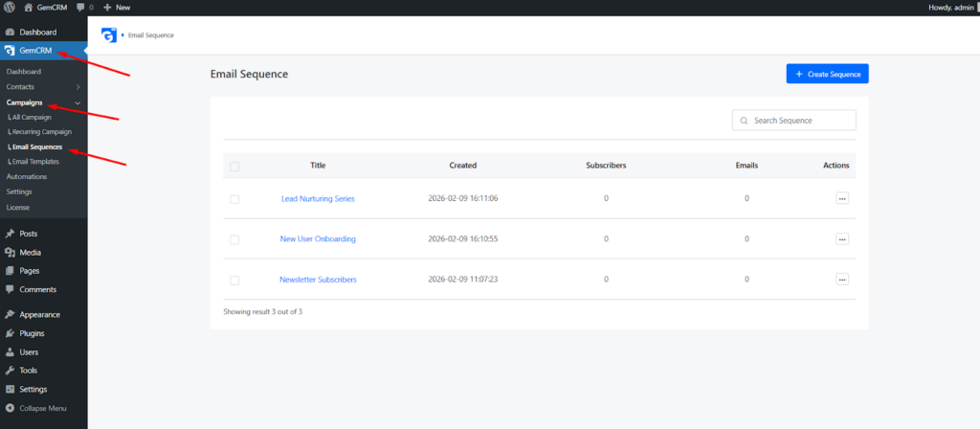
Task: Click the plus New item in admin bar
Action: pos(117,8)
